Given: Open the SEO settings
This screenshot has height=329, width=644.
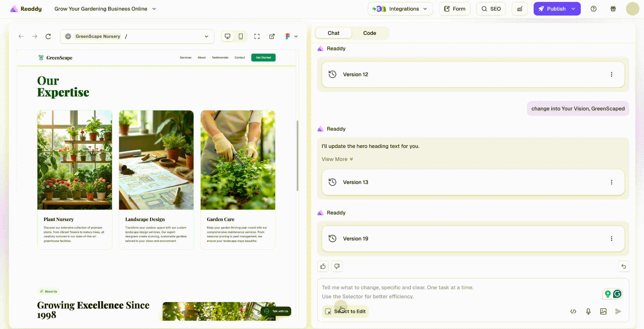Looking at the screenshot, I should click(491, 9).
